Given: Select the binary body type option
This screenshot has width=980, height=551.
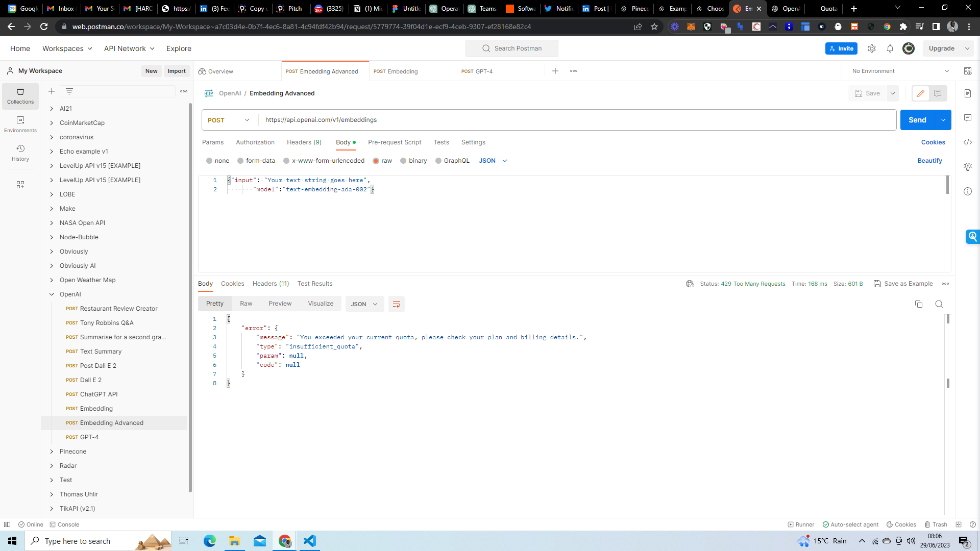Looking at the screenshot, I should pos(403,161).
